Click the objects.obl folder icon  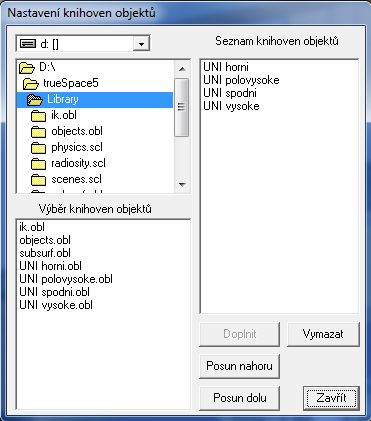pyautogui.click(x=39, y=132)
